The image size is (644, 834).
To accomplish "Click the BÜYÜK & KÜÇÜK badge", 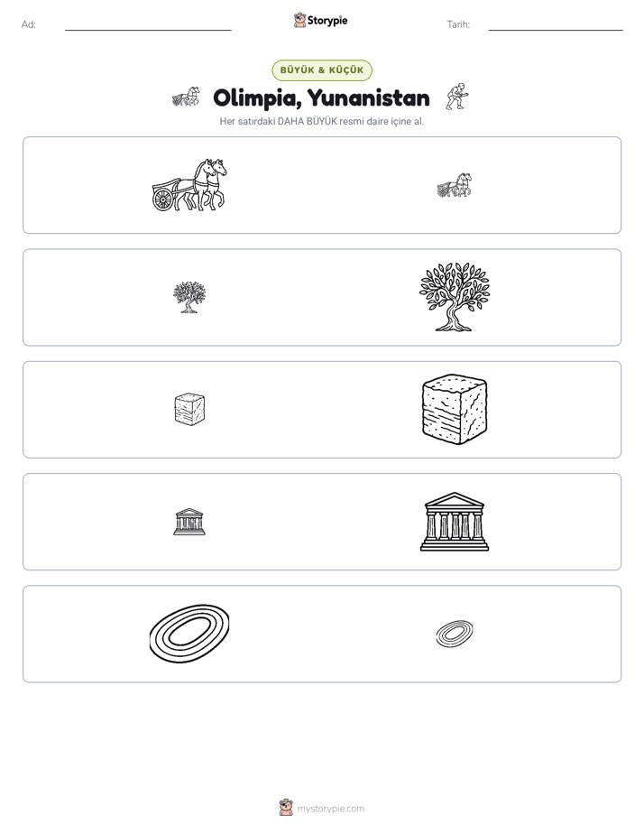I will coord(322,70).
